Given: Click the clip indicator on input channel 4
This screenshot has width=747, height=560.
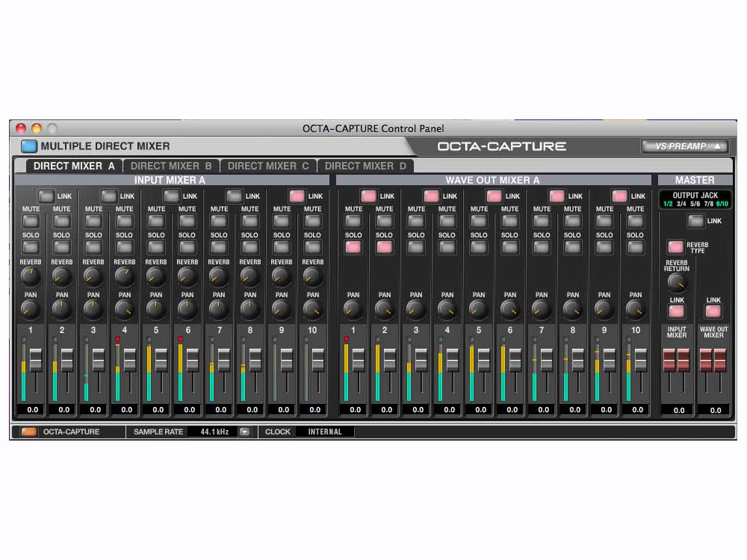Looking at the screenshot, I should coord(118,339).
